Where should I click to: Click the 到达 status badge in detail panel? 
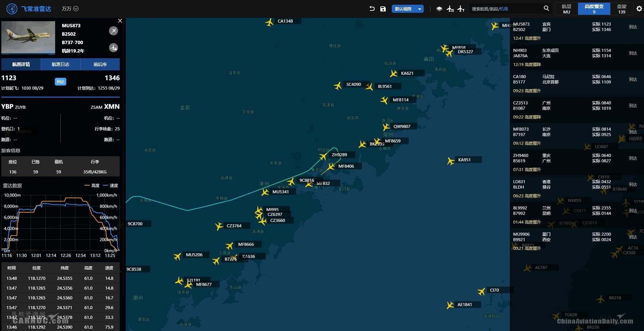pyautogui.click(x=61, y=81)
